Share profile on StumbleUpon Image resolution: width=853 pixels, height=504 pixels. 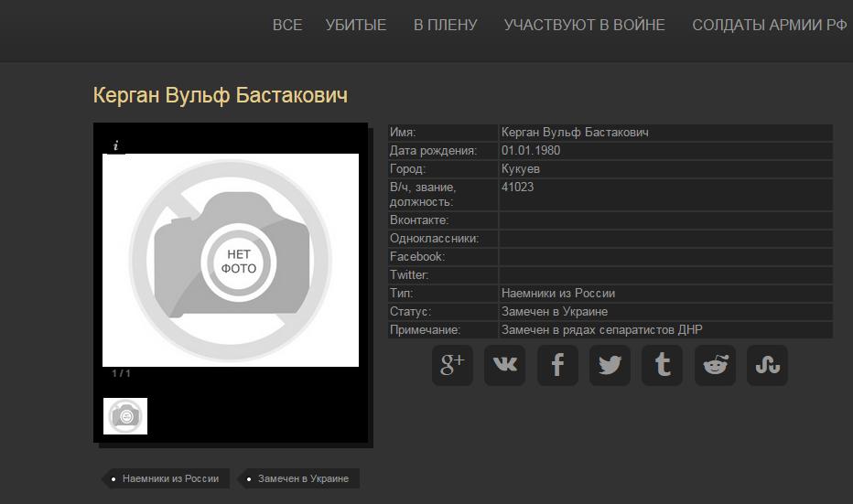[x=768, y=365]
